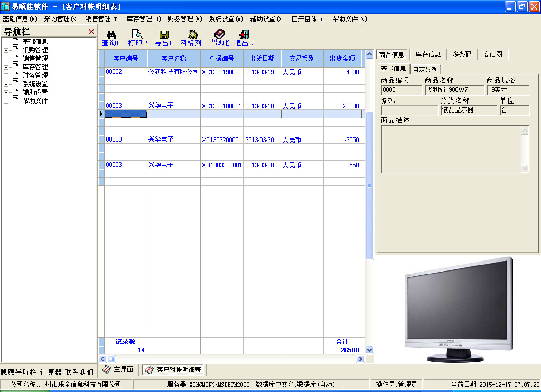Click the 基础信息 document icon in navigation tree

pos(15,42)
